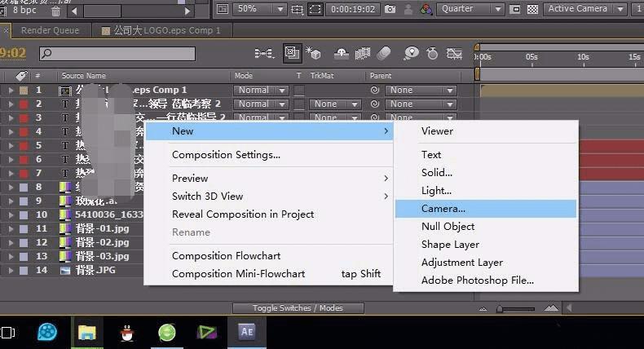This screenshot has height=349, width=644.
Task: Open the Composition Mini-Flowchart icon in timeline
Action: [x=263, y=54]
